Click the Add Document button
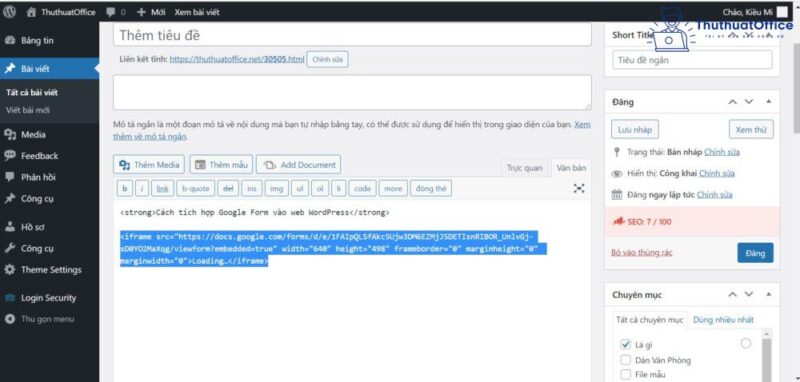 (298, 165)
